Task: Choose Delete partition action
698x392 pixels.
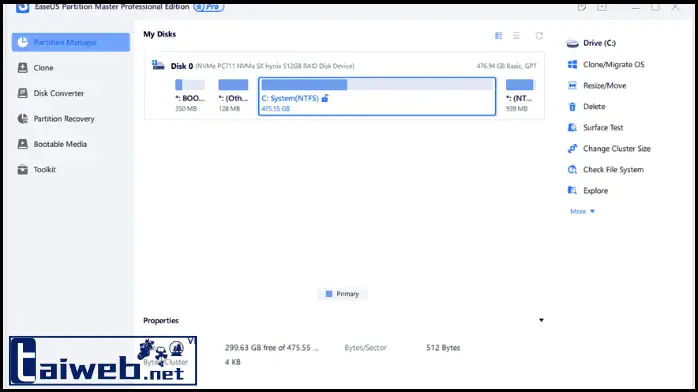Action: point(594,107)
